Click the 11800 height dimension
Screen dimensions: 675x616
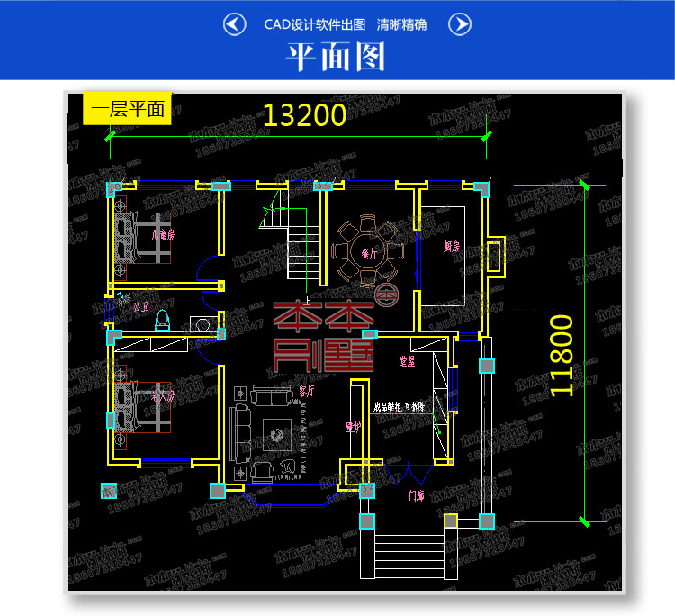point(561,355)
